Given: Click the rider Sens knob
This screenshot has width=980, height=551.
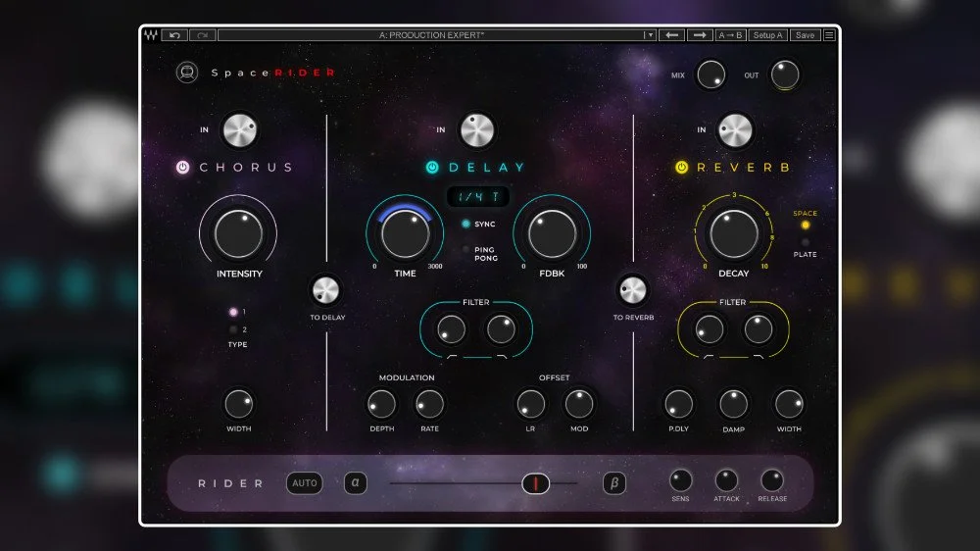Looking at the screenshot, I should pos(681,480).
